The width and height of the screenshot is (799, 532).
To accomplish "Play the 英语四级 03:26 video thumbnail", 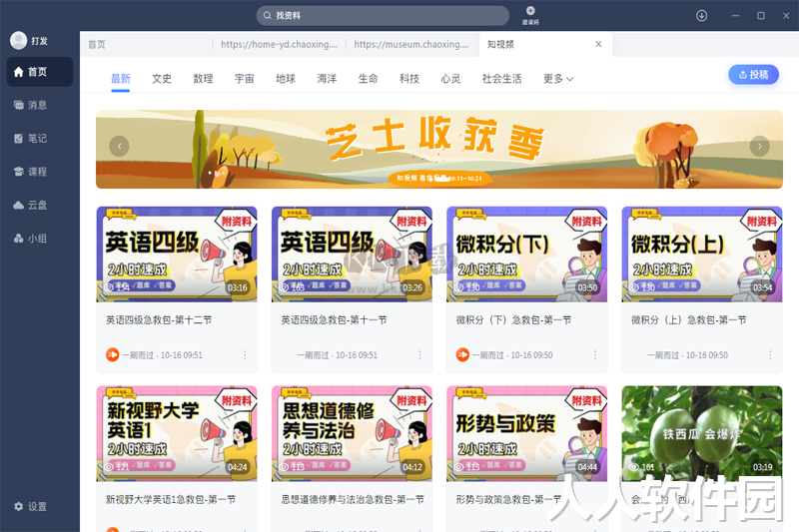I will pos(352,255).
